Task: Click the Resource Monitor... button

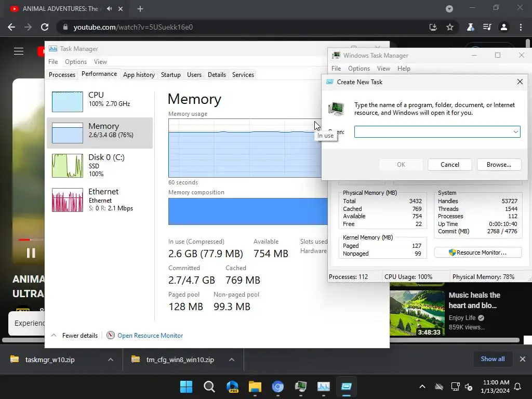Action: pyautogui.click(x=478, y=252)
